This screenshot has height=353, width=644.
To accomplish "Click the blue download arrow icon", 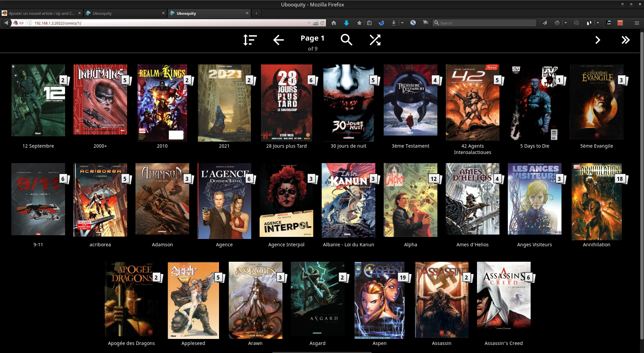I will coord(346,23).
